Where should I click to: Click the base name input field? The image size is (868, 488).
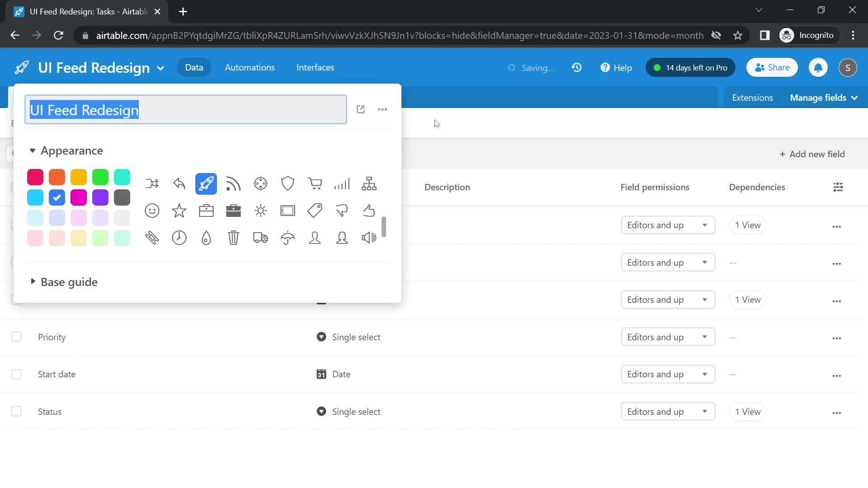tap(186, 109)
